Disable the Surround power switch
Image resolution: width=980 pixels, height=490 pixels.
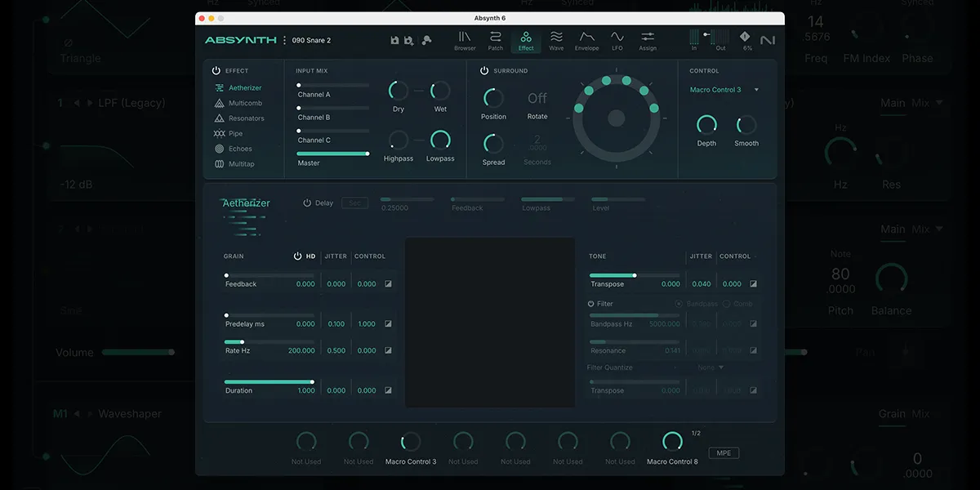pyautogui.click(x=483, y=70)
